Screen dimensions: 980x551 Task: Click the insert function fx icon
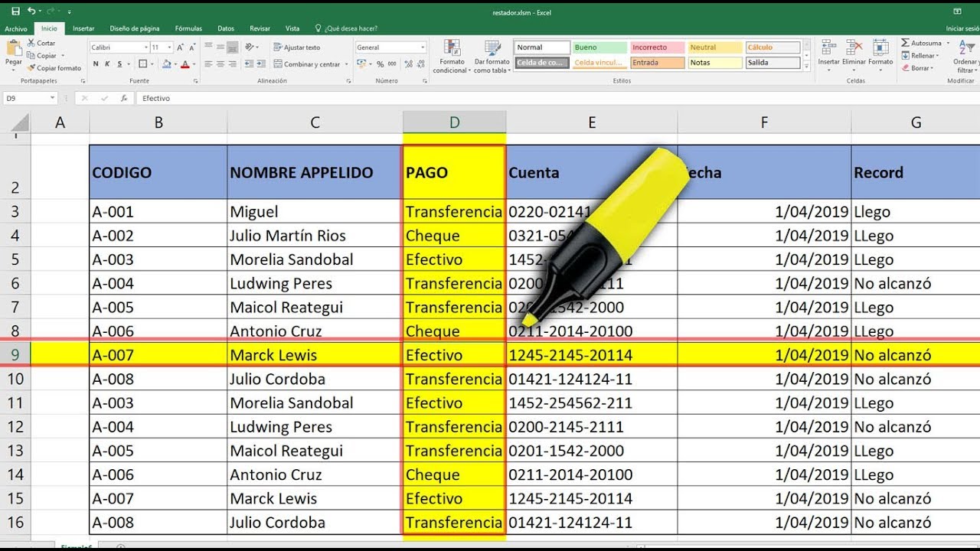click(124, 98)
